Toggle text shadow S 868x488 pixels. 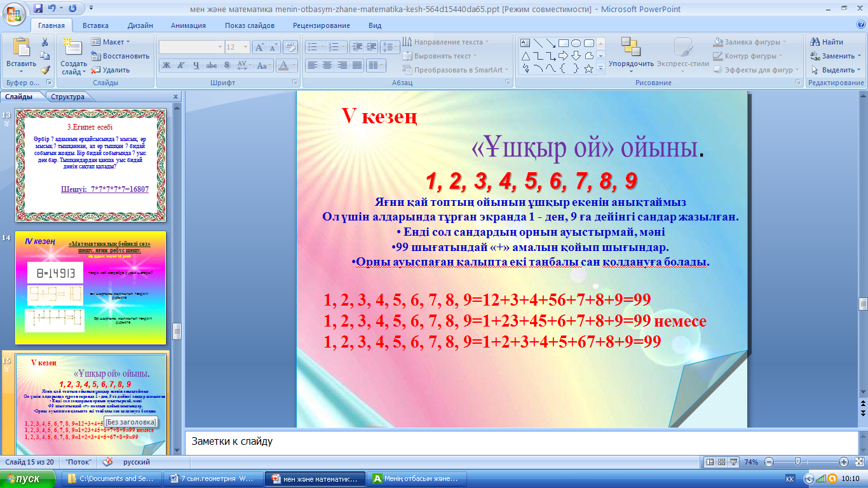[227, 65]
